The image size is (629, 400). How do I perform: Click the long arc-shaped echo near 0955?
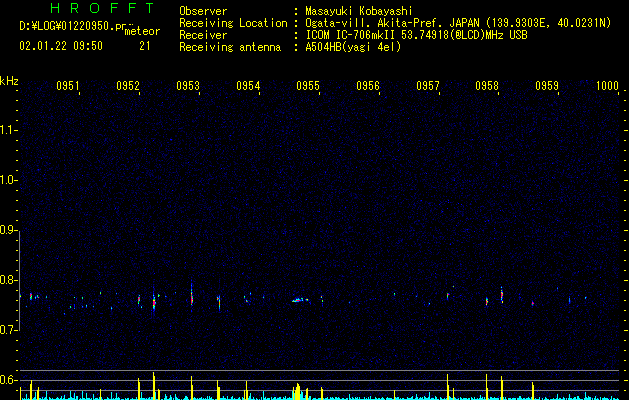pyautogui.click(x=300, y=300)
